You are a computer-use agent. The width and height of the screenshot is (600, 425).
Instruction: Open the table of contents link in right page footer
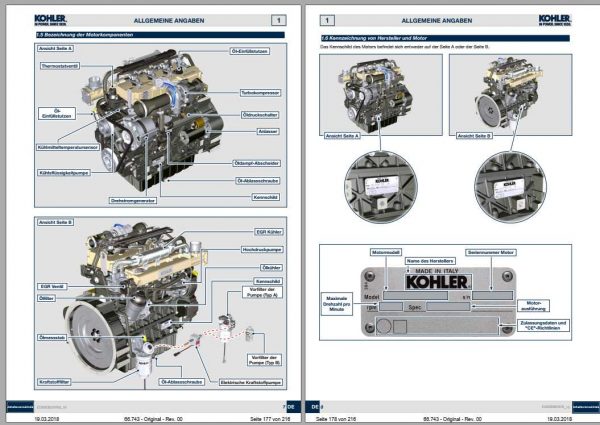[586, 407]
